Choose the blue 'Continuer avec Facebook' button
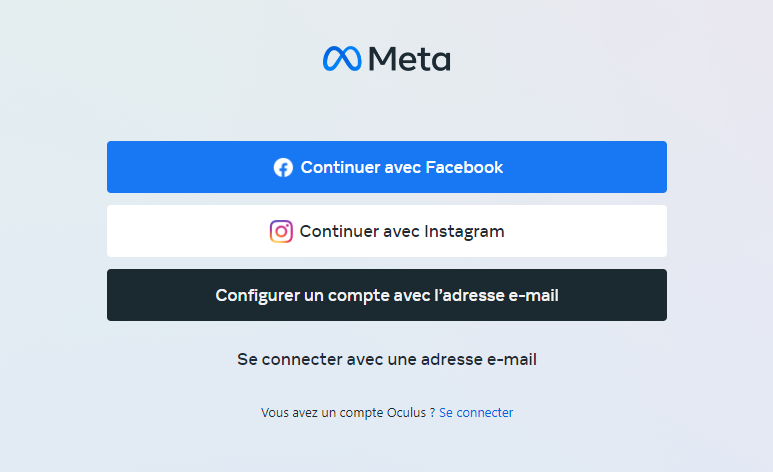This screenshot has width=773, height=472. tap(387, 167)
